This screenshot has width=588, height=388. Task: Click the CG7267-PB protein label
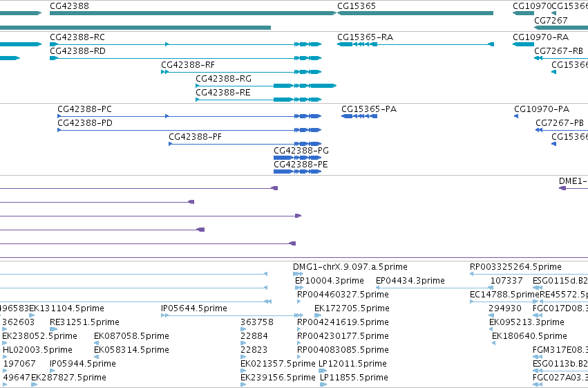(560, 123)
